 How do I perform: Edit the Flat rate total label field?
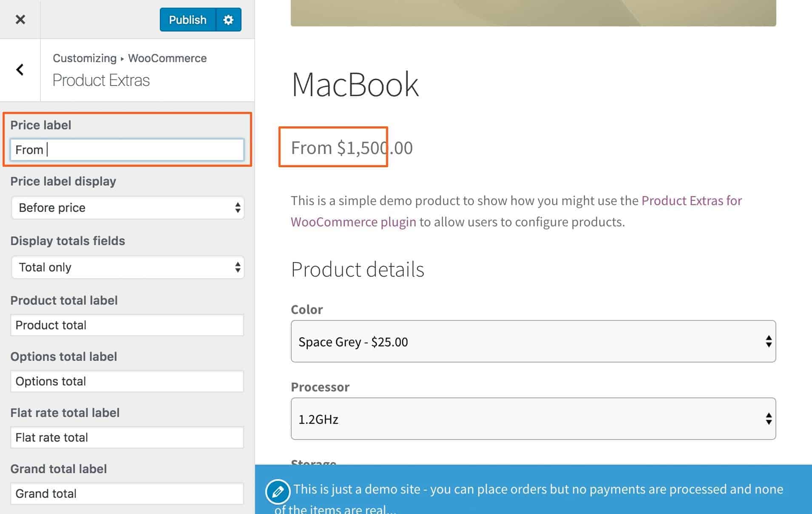coord(126,437)
